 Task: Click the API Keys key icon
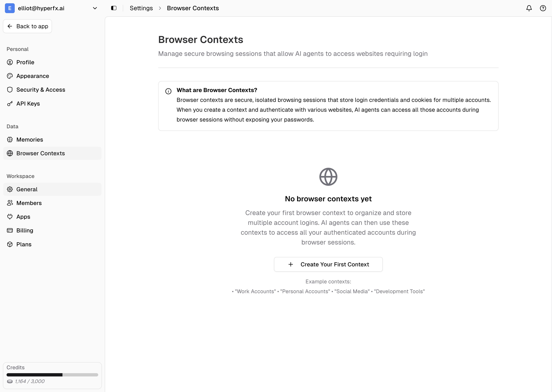(x=10, y=104)
